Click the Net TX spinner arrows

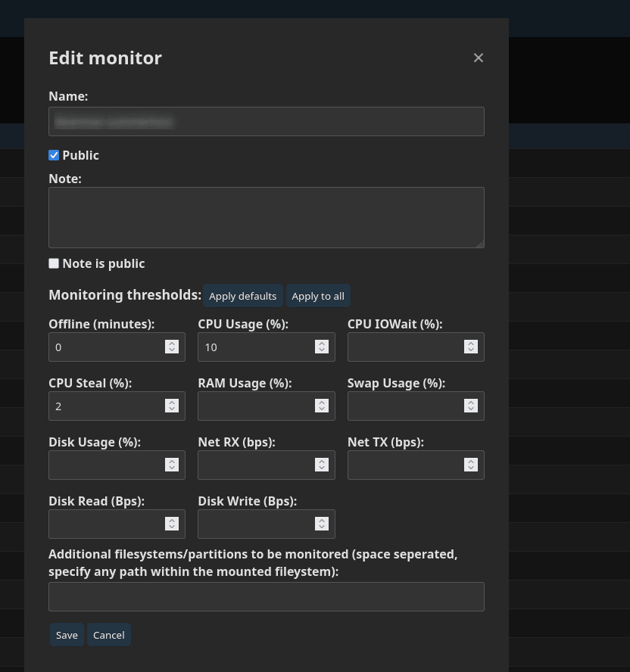pyautogui.click(x=471, y=465)
